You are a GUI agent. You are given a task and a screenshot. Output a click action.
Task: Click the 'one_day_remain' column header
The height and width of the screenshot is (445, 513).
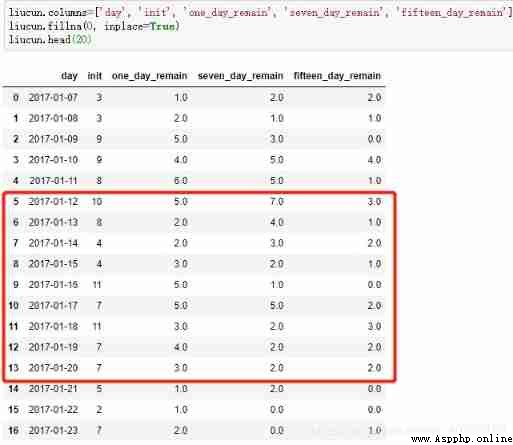click(149, 76)
